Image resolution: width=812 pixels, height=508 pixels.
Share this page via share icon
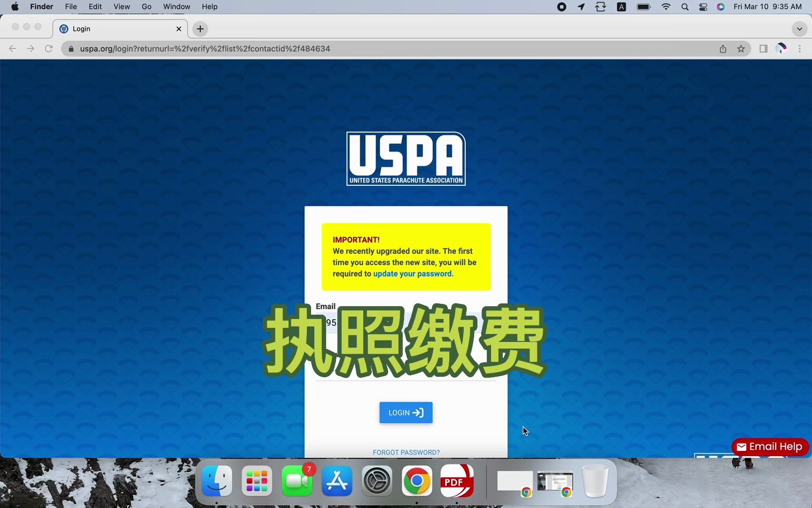[x=723, y=49]
